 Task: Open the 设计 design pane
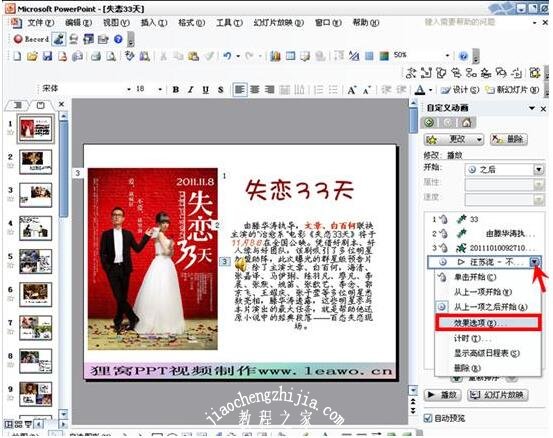click(x=460, y=90)
